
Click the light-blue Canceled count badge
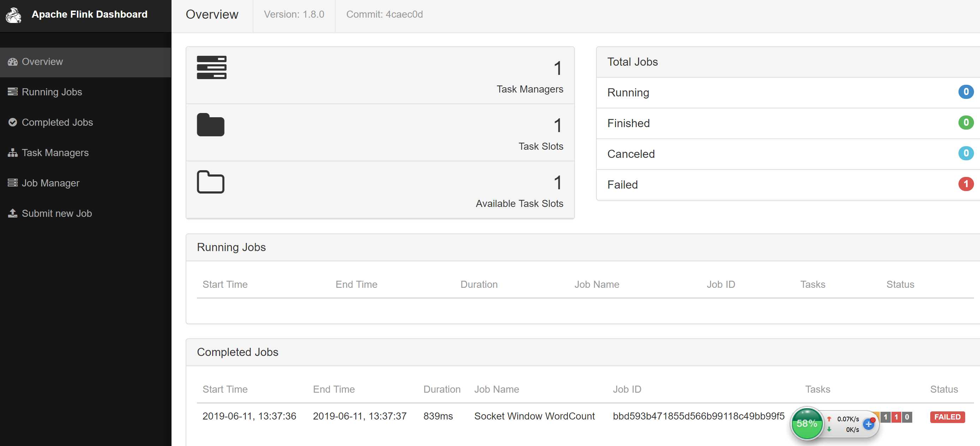[x=966, y=153]
